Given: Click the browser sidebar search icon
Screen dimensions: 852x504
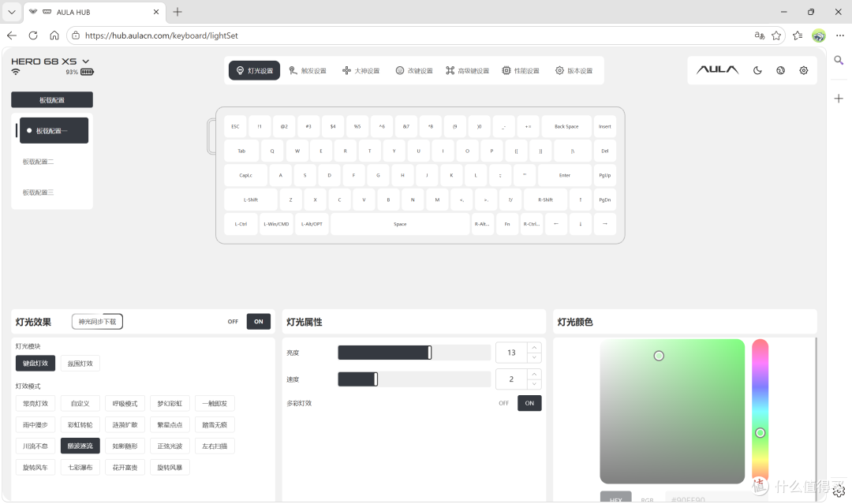Looking at the screenshot, I should 839,60.
